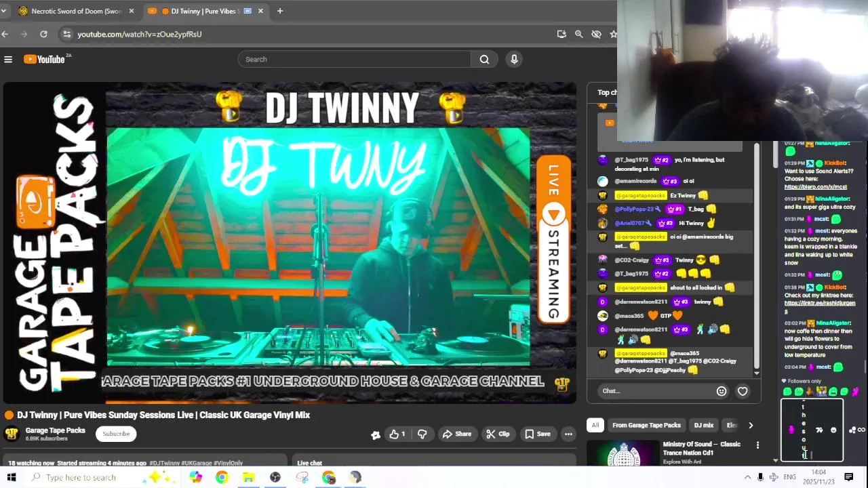Focus the YouTube search field

pos(355,60)
